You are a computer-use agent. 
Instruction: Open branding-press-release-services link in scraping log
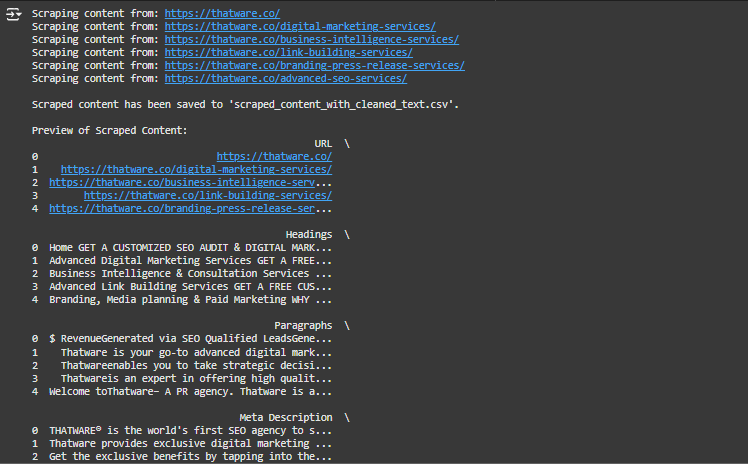point(314,65)
